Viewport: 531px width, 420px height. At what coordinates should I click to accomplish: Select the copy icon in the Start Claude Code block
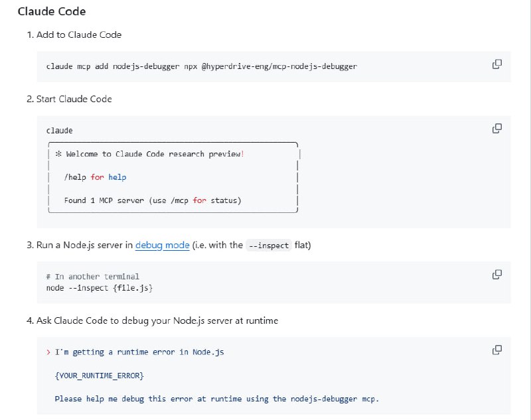coord(496,127)
